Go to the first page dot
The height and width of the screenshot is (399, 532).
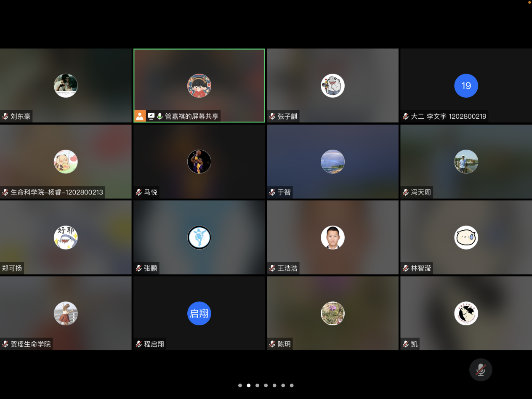240,385
